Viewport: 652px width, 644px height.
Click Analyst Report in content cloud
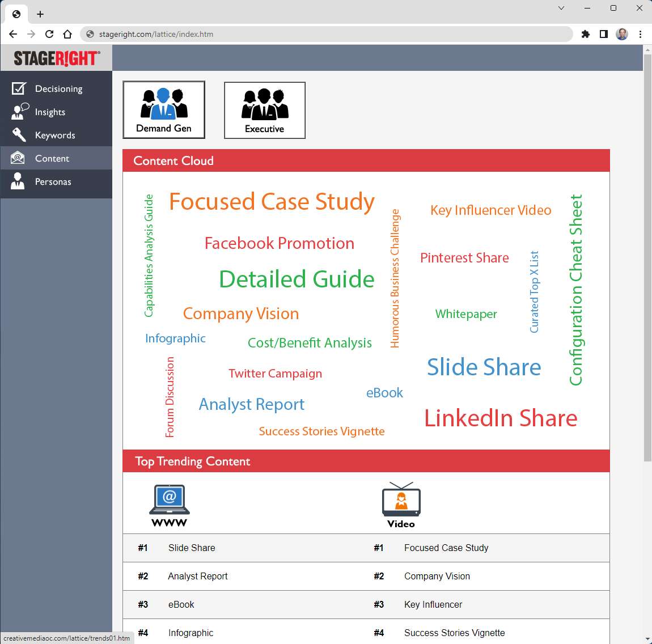coord(252,405)
